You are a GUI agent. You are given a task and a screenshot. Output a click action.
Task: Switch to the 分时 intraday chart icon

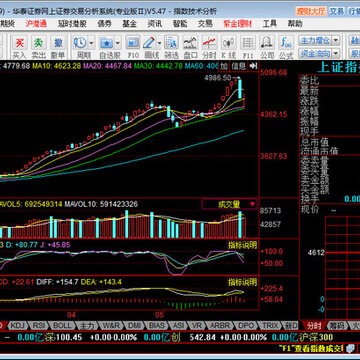click(x=209, y=43)
